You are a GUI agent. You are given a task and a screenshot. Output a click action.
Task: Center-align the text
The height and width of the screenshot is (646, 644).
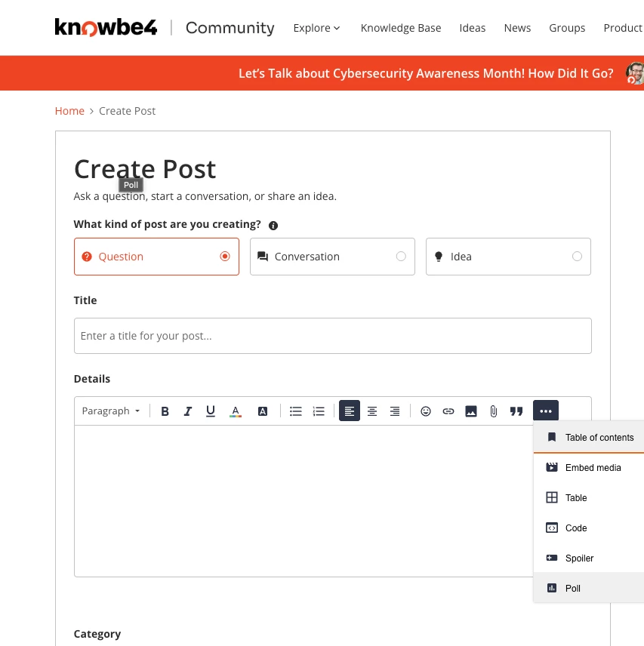(x=372, y=411)
